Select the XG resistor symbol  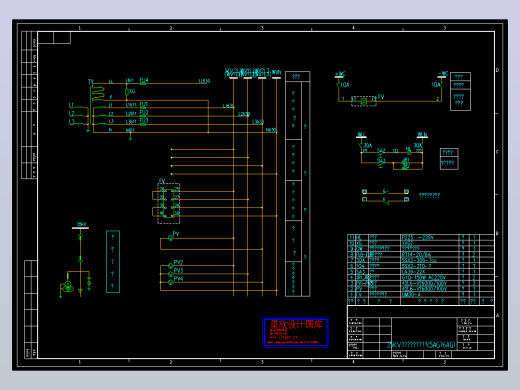point(127,92)
